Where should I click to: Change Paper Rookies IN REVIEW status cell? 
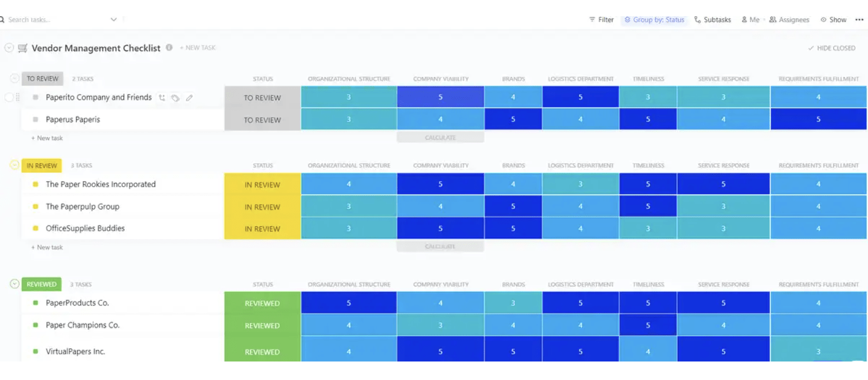tap(262, 185)
